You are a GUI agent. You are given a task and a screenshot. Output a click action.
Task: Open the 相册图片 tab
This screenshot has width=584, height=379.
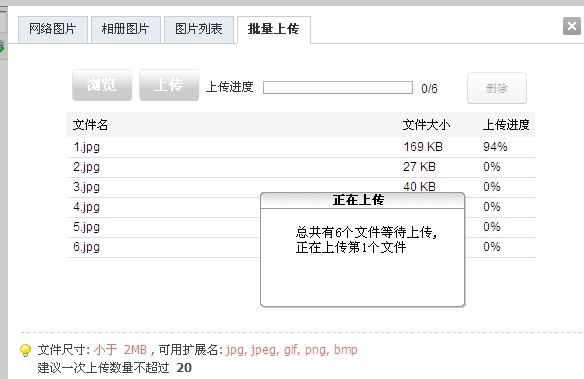[x=126, y=29]
